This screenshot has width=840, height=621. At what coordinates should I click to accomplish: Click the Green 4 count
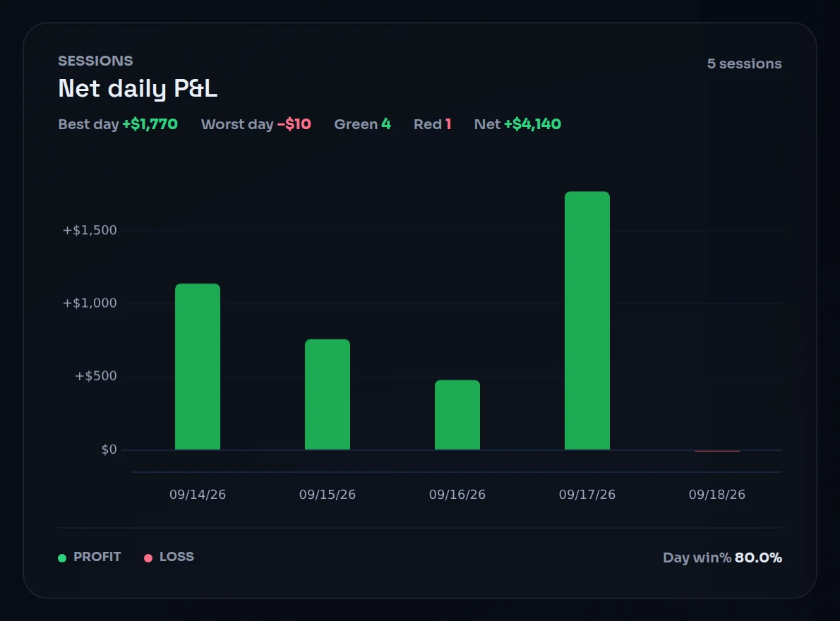point(363,124)
